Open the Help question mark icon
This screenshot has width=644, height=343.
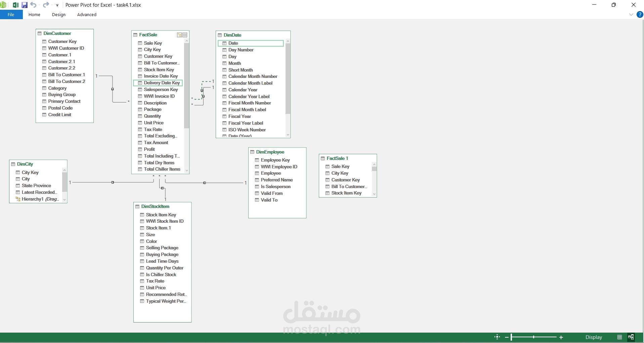pyautogui.click(x=640, y=15)
